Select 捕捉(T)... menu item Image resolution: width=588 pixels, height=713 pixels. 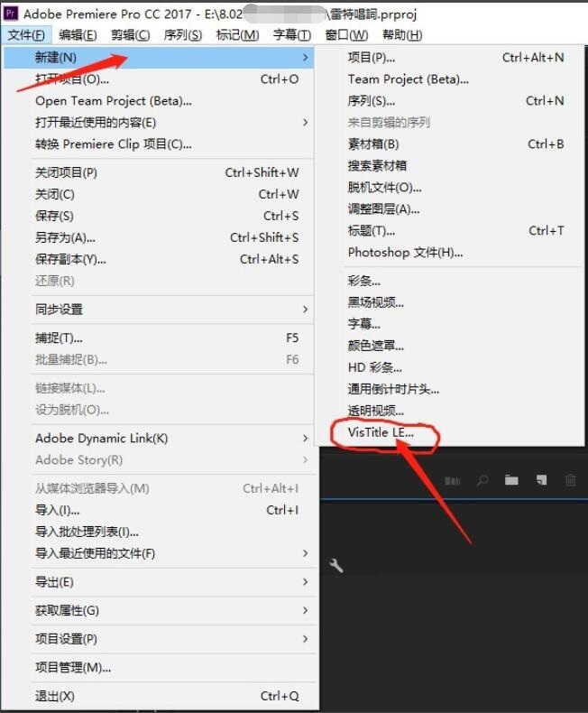(159, 338)
